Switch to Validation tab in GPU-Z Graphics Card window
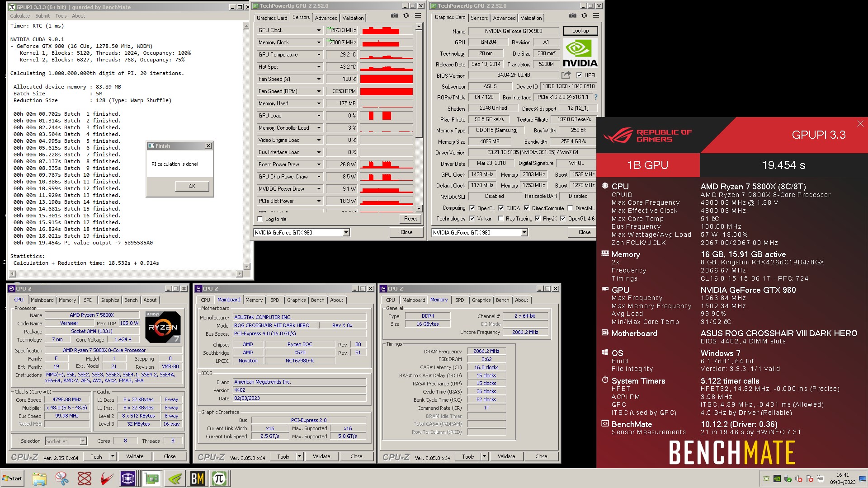 [531, 18]
